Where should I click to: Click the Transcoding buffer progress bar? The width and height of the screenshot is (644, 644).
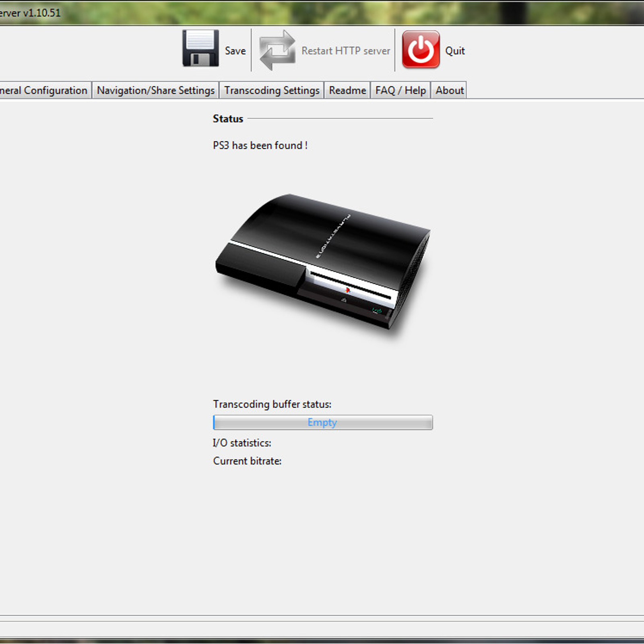(x=323, y=422)
